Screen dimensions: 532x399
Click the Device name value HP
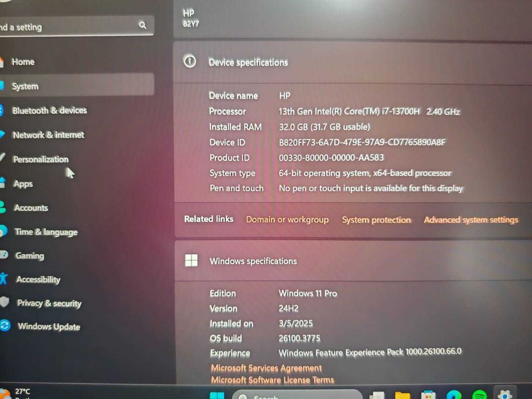[x=285, y=96]
